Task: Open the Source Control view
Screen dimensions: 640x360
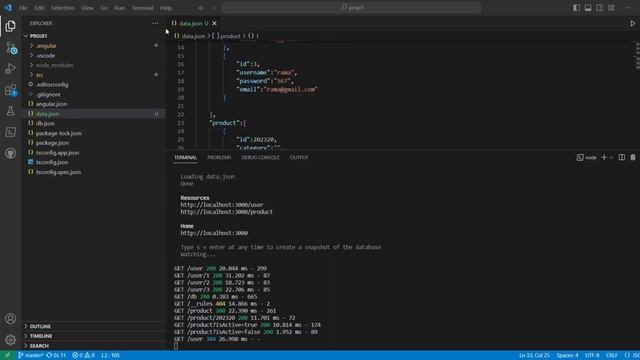Action: tap(11, 48)
